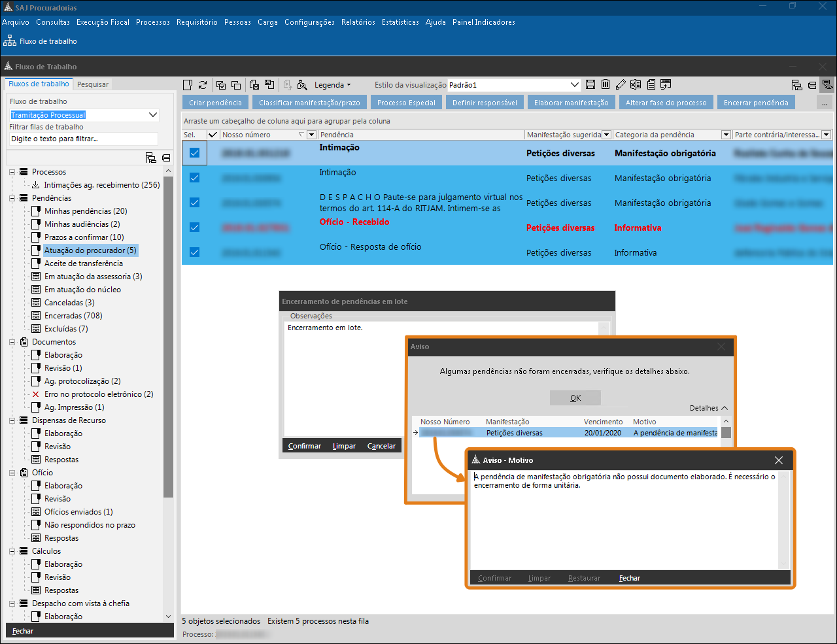Open the Execução Fiscal menu

point(103,22)
